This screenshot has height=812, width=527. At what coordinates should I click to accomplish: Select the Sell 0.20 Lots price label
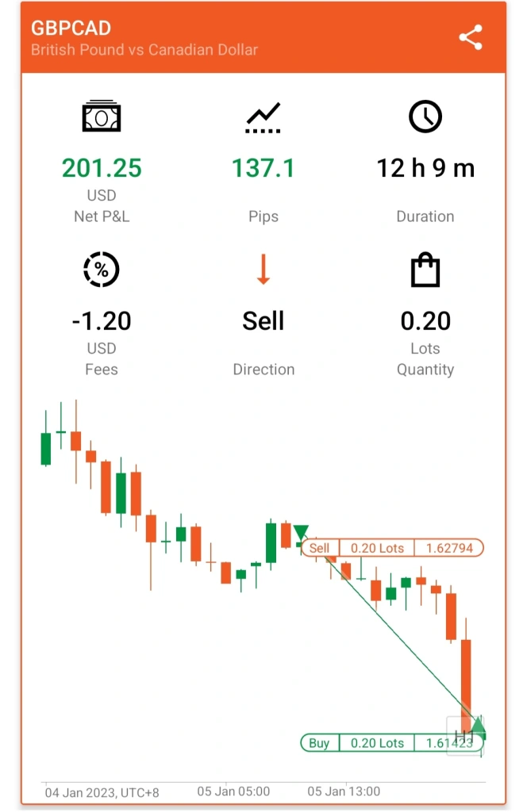(x=392, y=548)
